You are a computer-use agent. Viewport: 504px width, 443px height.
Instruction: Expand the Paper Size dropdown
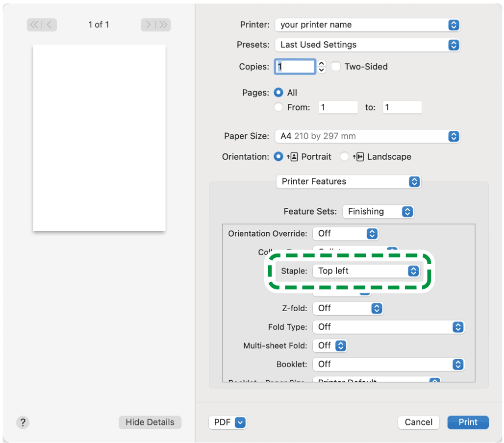(x=367, y=136)
